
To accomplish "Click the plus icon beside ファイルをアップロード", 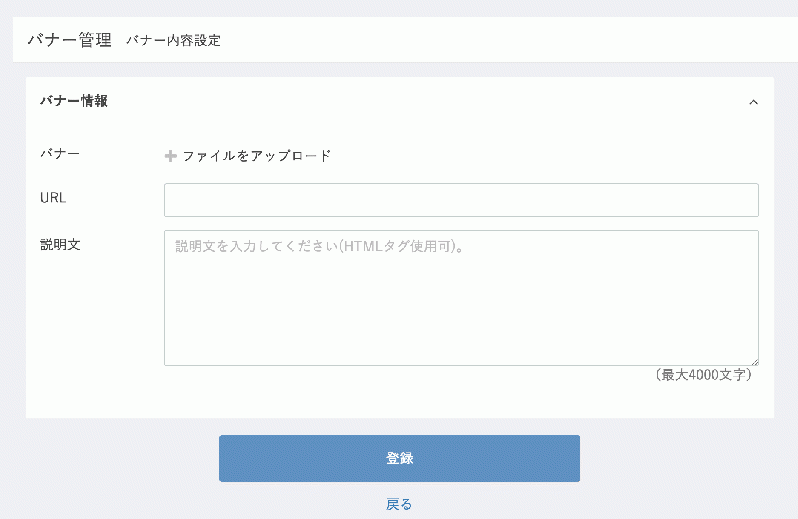I will [170, 156].
